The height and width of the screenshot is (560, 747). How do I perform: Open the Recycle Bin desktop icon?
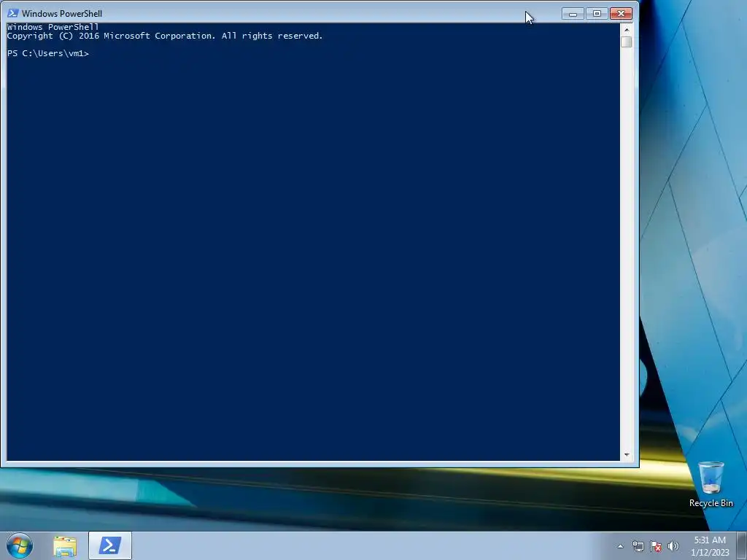coord(711,484)
